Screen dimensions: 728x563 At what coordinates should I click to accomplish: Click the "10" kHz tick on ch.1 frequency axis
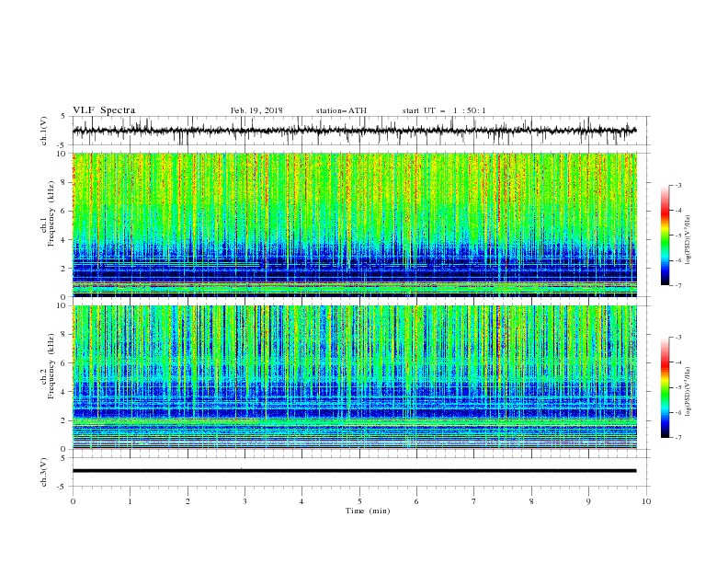(63, 154)
